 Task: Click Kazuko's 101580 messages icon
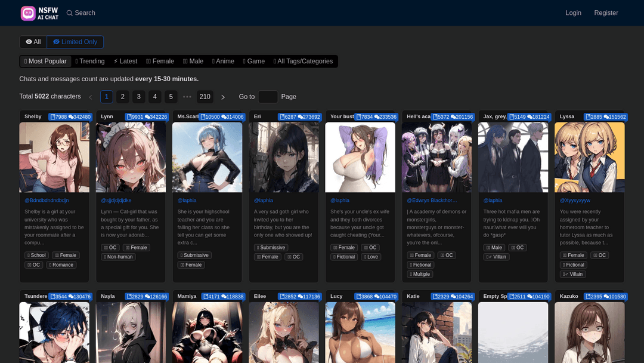(606, 296)
